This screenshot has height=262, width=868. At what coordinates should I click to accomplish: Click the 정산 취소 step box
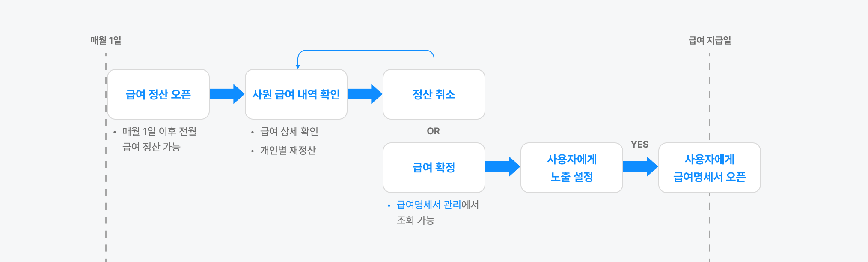tap(434, 94)
